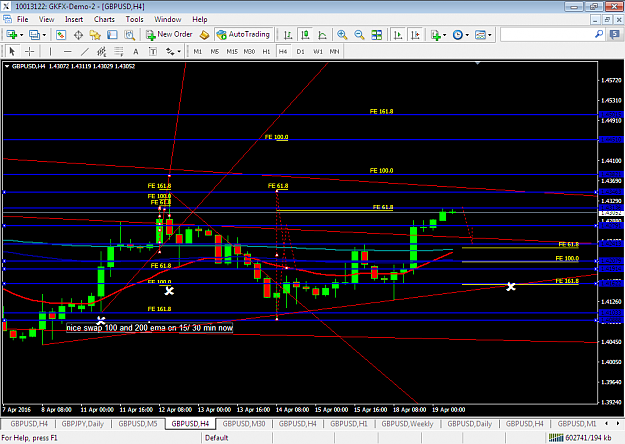Select the Equidistant Channel tool
The width and height of the screenshot is (625, 444).
[x=102, y=51]
